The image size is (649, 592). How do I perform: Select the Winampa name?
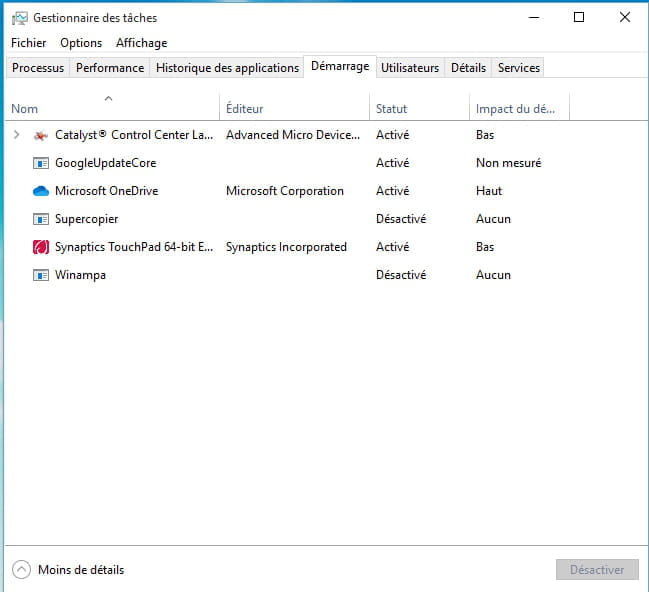tap(80, 275)
